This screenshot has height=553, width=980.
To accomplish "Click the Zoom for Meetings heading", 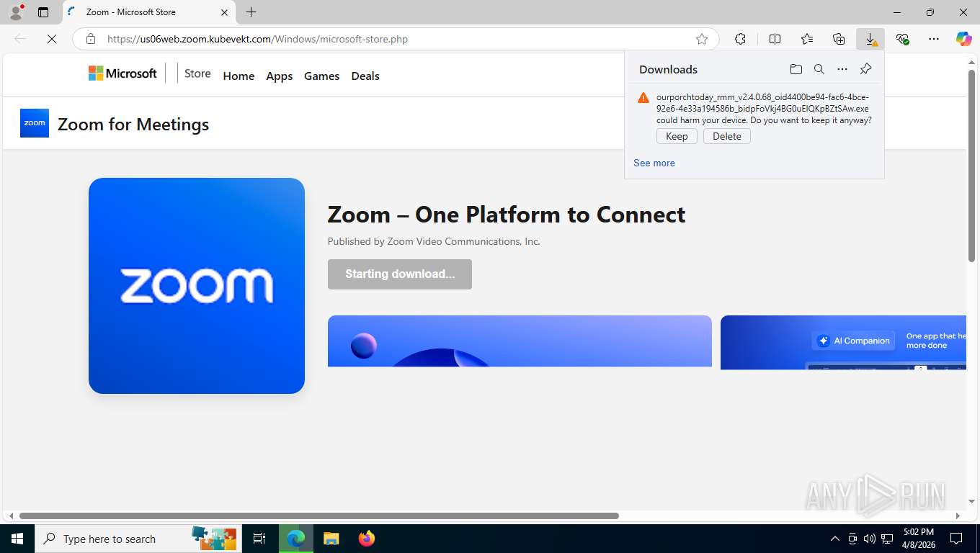I will pos(133,124).
